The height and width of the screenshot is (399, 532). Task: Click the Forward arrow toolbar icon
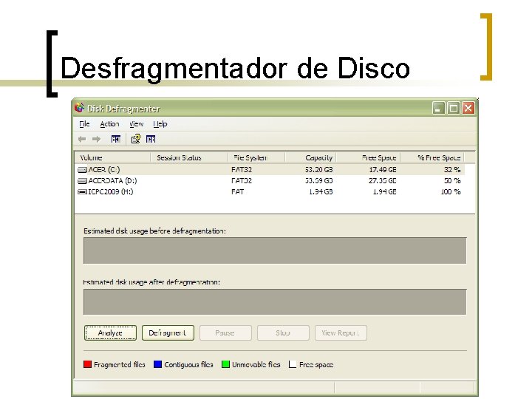click(96, 139)
